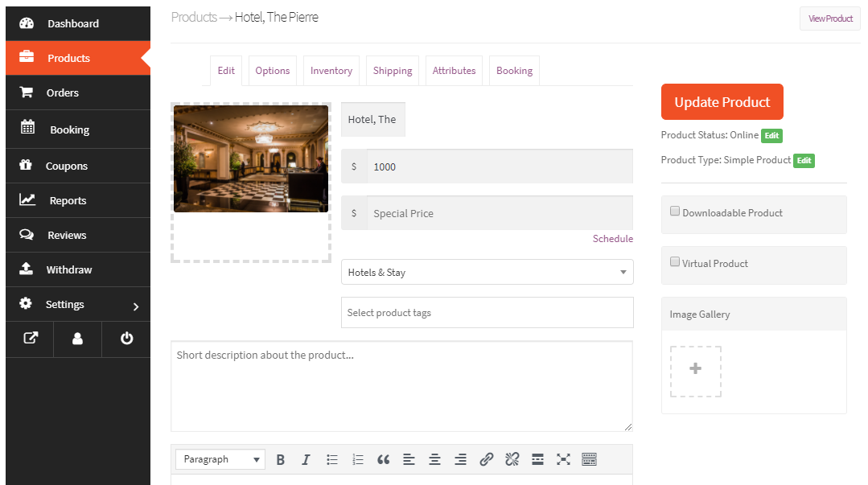
Task: Center align text in the editor
Action: [x=434, y=459]
